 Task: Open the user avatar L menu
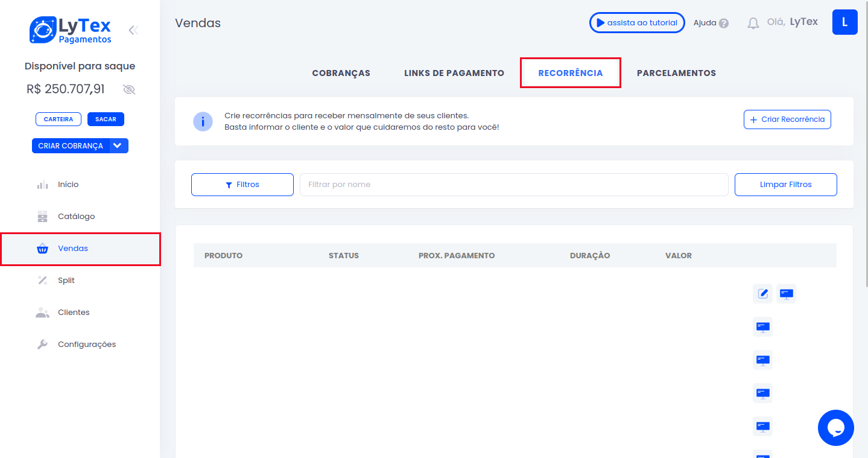click(844, 22)
